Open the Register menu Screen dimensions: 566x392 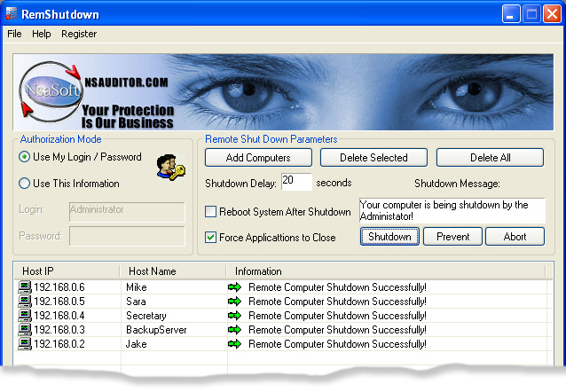79,34
